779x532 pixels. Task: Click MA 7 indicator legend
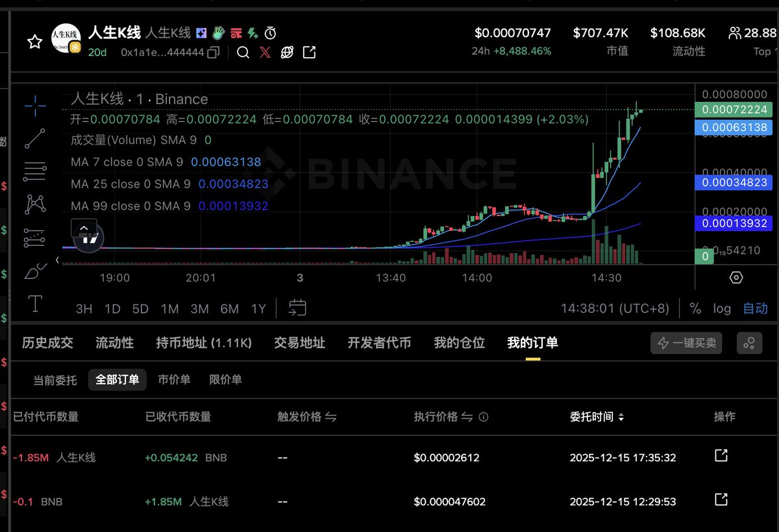coord(166,162)
